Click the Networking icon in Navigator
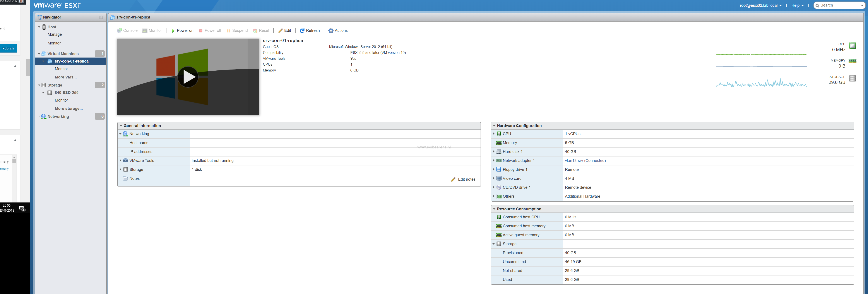This screenshot has height=294, width=868. (x=43, y=117)
